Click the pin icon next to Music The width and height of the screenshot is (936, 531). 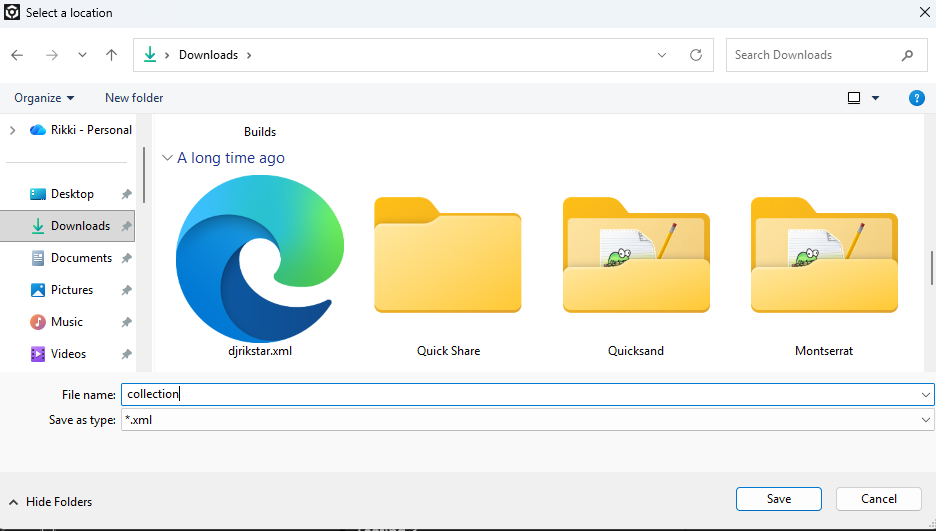(126, 322)
